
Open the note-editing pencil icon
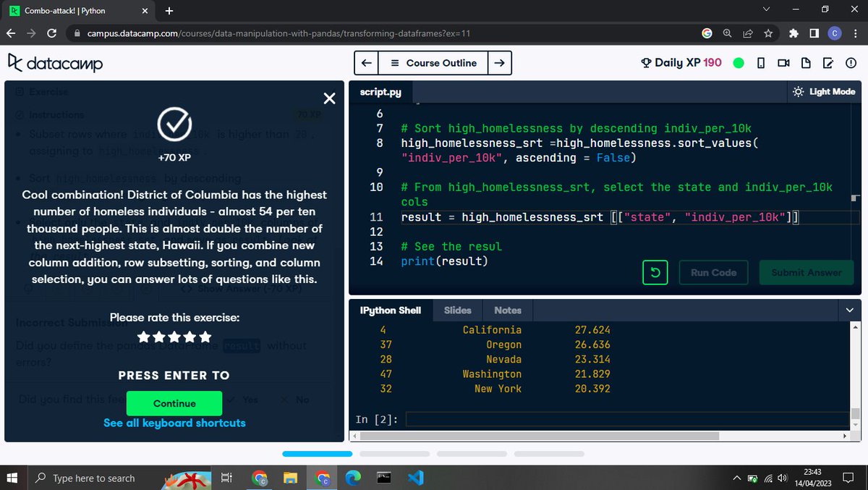(x=827, y=63)
